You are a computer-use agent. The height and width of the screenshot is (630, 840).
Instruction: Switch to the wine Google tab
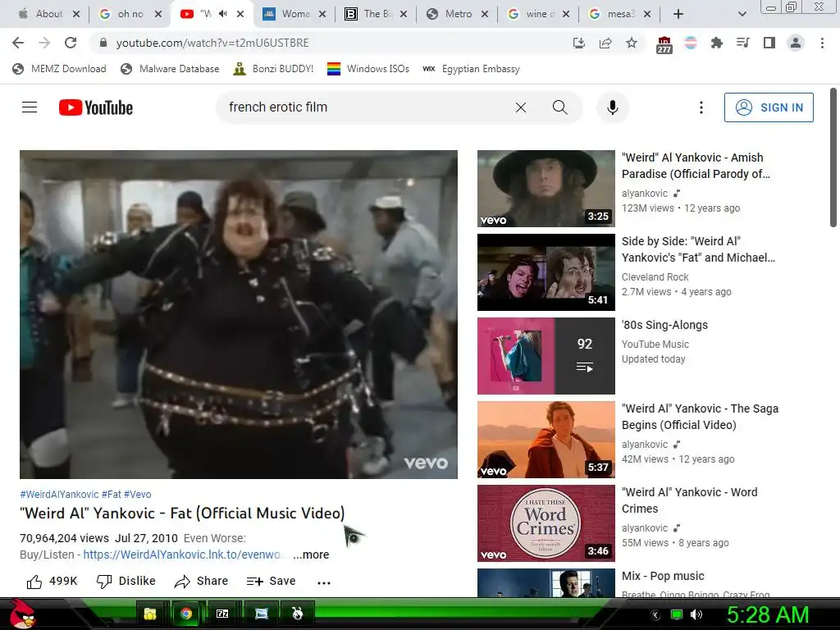(x=539, y=14)
